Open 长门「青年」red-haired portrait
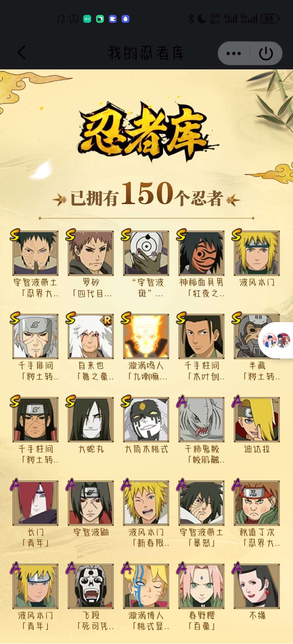The image size is (293, 644). [35, 503]
